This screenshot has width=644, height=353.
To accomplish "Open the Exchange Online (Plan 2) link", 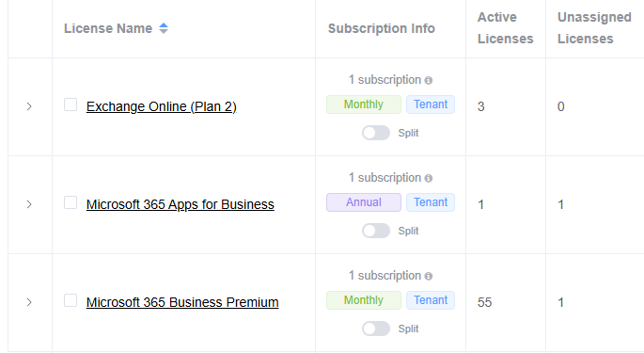I will click(x=162, y=106).
